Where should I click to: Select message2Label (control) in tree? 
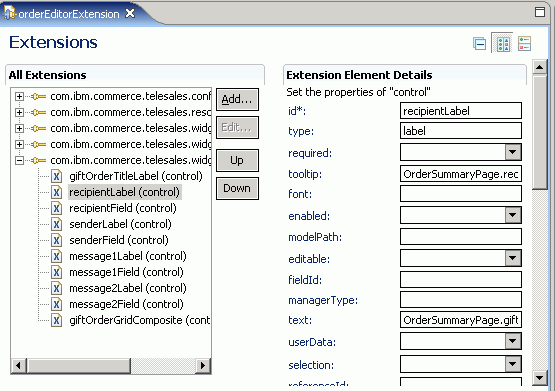[x=128, y=288]
